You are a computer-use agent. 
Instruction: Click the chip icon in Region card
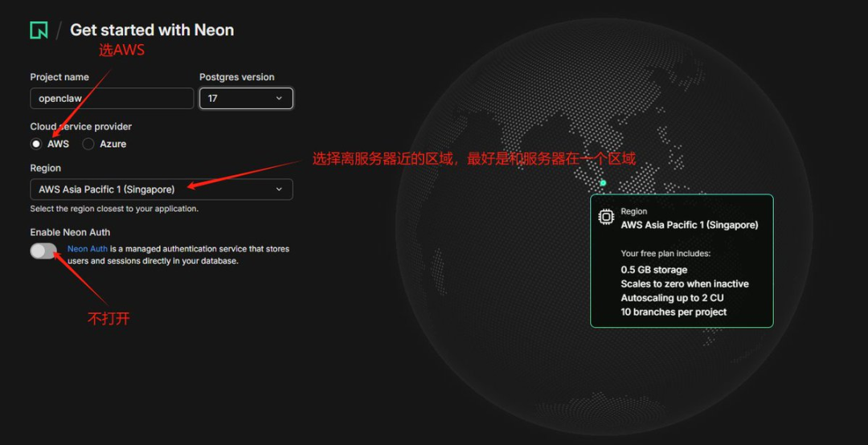(x=606, y=217)
